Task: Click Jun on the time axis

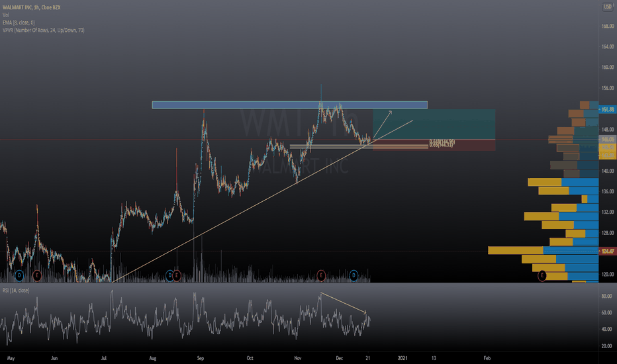Action: [54, 358]
